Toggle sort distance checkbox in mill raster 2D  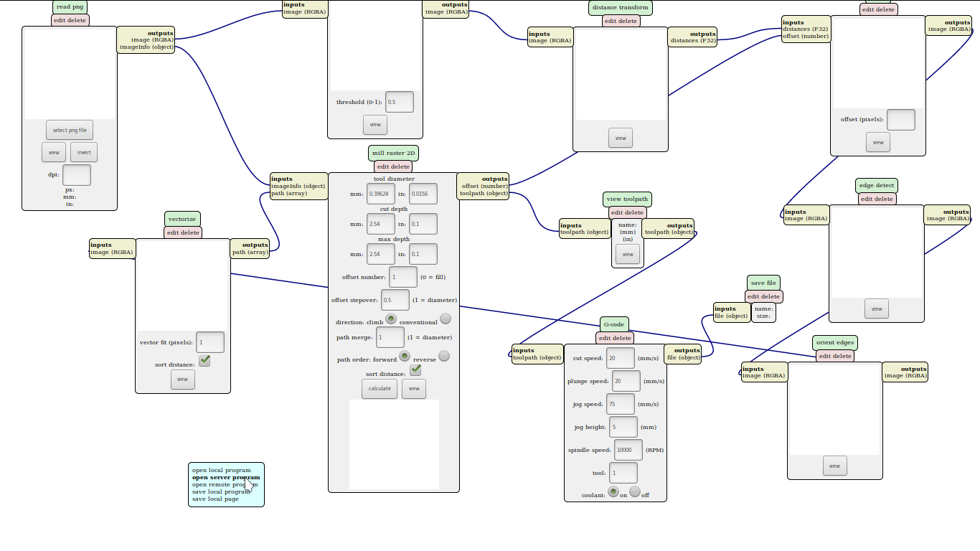[415, 370]
